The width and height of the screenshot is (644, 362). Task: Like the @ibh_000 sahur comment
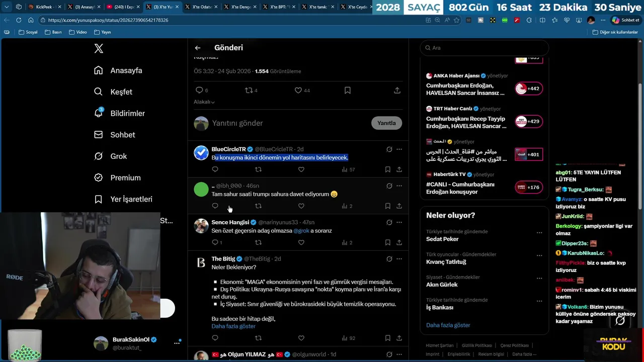pos(301,206)
